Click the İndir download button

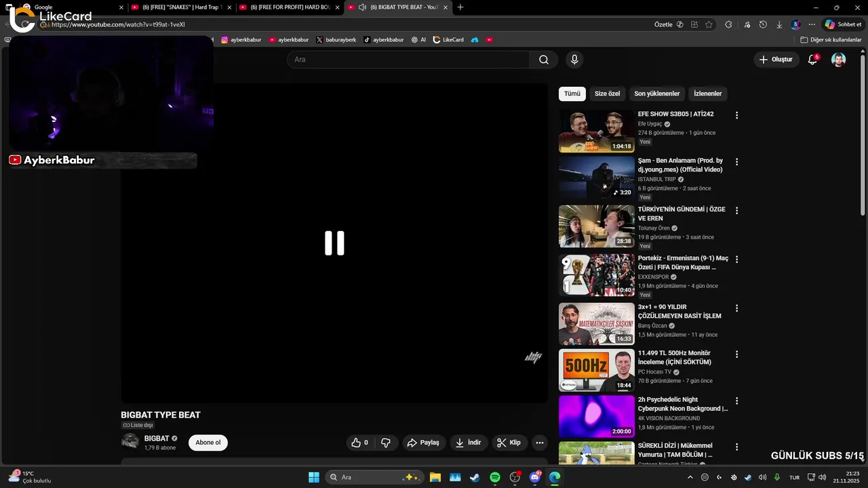[469, 443]
